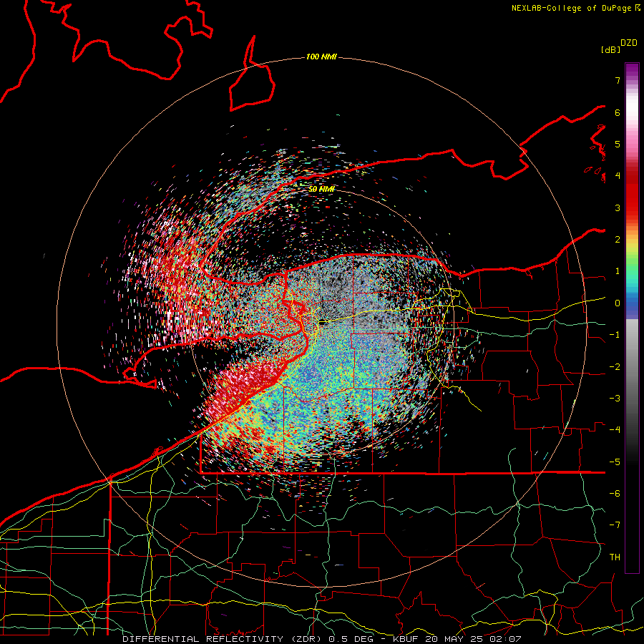The image size is (644, 644).
Task: Click the -6 value on the color scale
Action: point(615,494)
